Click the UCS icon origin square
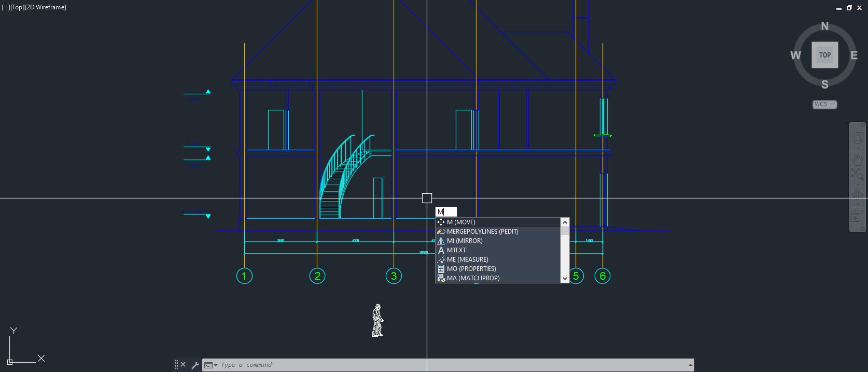This screenshot has width=868, height=372. pyautogui.click(x=10, y=362)
